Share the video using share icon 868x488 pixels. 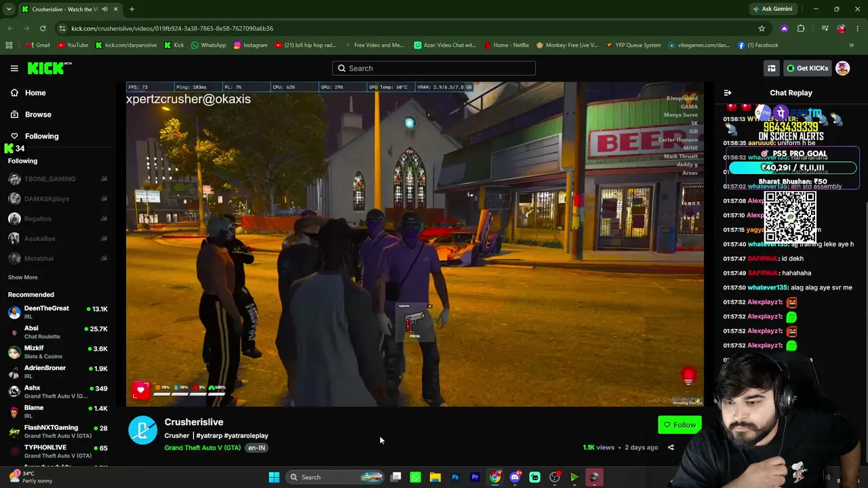(671, 447)
